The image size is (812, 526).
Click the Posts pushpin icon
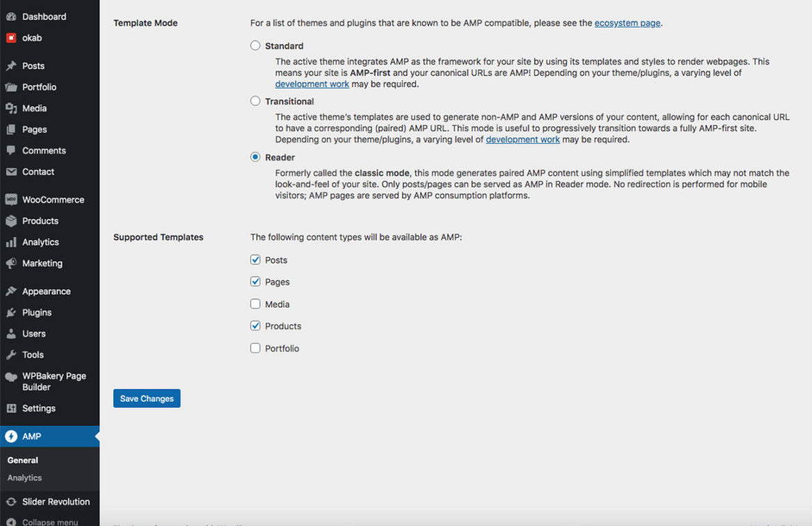(11, 66)
